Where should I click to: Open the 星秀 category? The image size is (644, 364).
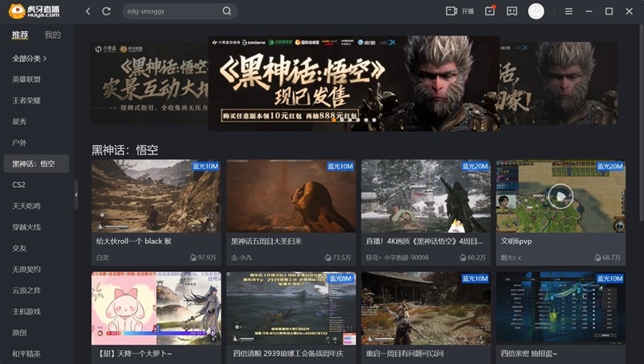coord(19,122)
